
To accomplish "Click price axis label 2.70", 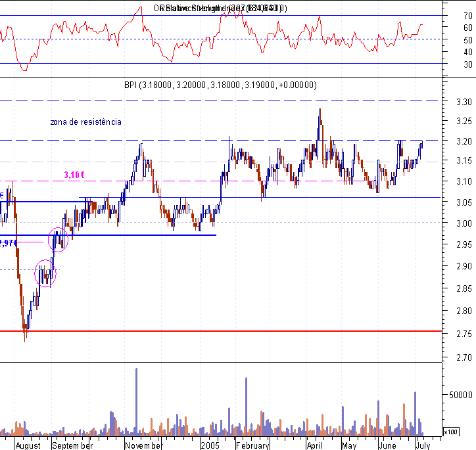I will click(x=464, y=357).
